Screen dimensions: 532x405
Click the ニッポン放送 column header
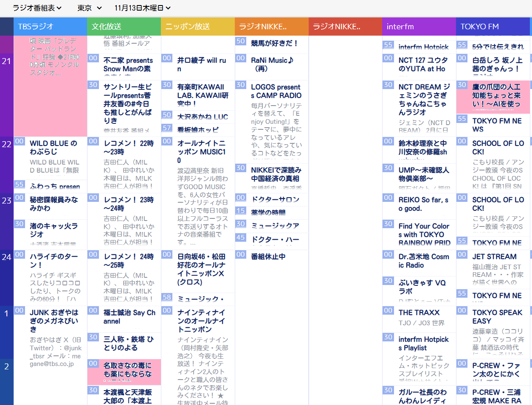[197, 26]
